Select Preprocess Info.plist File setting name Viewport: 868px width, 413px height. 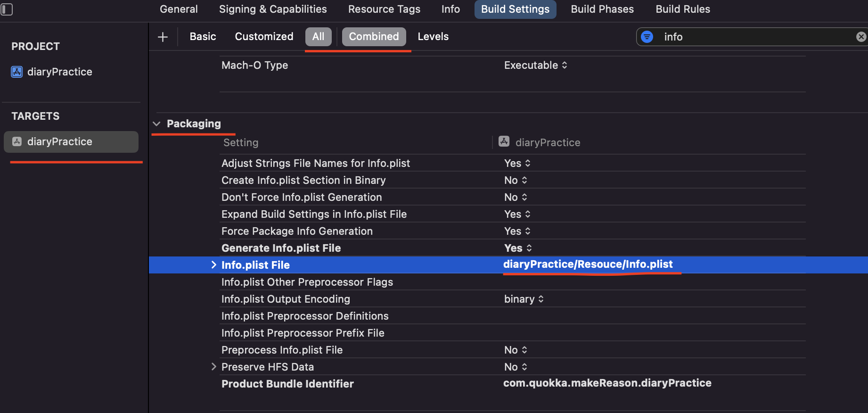[282, 350]
